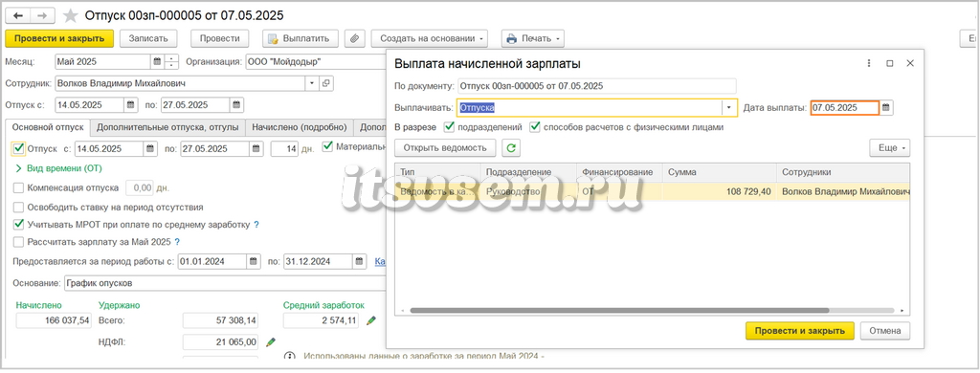Click the Месяц field stepper arrows

coord(171,62)
